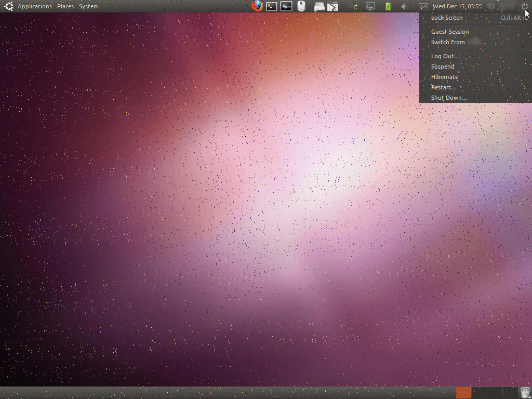Open the mail envelope messaging indicator
The height and width of the screenshot is (399, 532).
(x=423, y=6)
